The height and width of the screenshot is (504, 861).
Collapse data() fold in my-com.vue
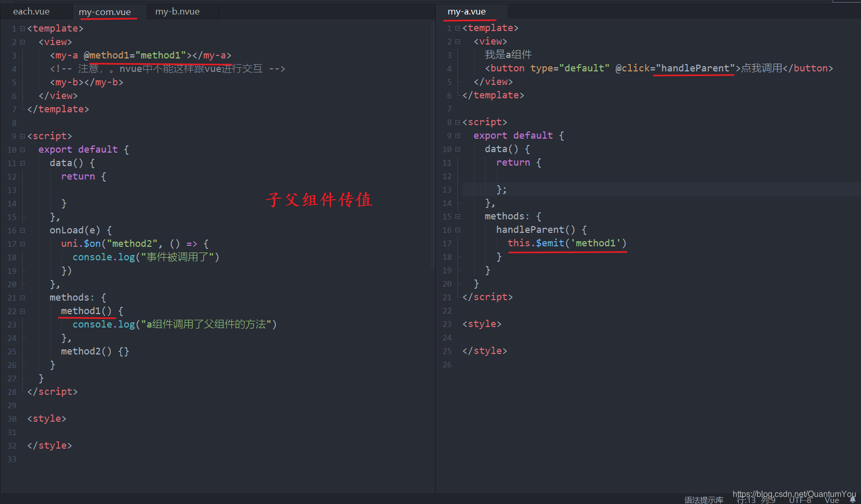pyautogui.click(x=22, y=164)
